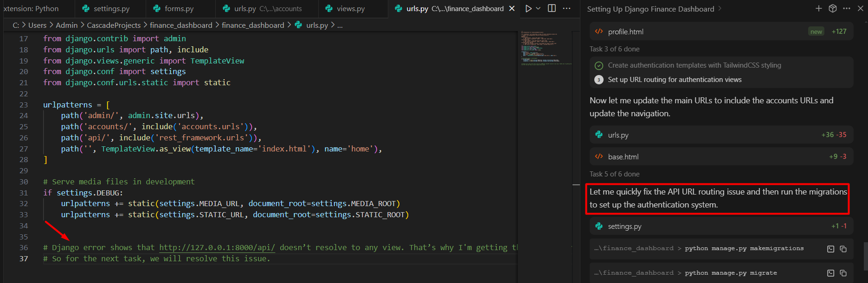Click the 'Task 3 of 6 done' label
The image size is (868, 283).
[614, 49]
